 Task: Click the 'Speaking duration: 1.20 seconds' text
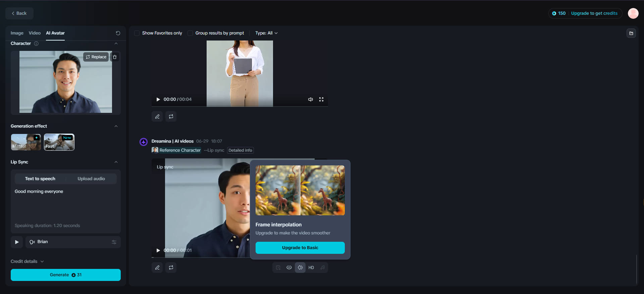[x=47, y=226]
